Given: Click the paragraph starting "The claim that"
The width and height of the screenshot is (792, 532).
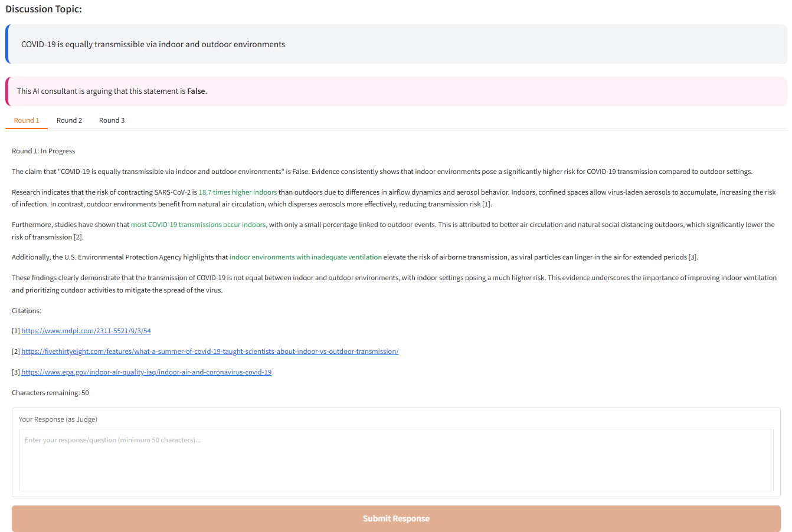Looking at the screenshot, I should (x=382, y=172).
